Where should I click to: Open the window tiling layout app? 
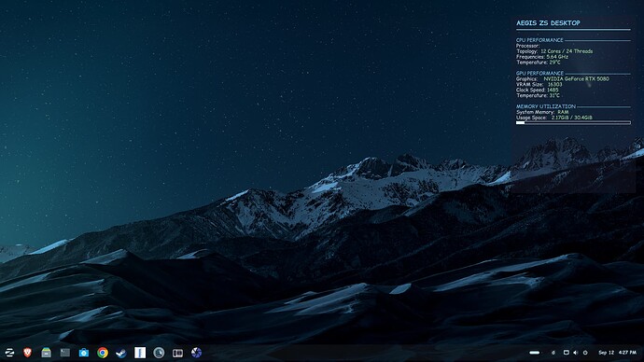[x=178, y=353]
